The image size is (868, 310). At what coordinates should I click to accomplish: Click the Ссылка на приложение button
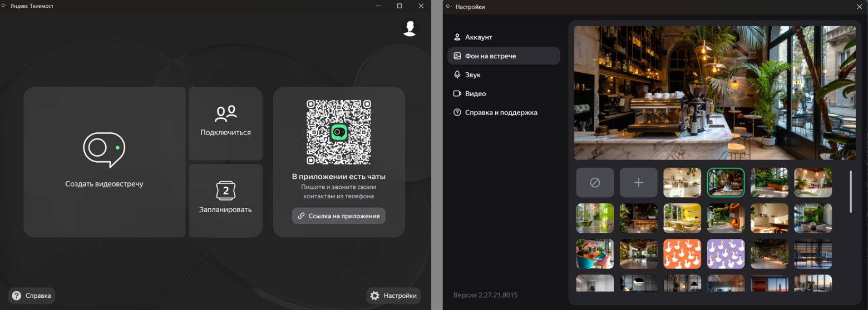point(339,216)
